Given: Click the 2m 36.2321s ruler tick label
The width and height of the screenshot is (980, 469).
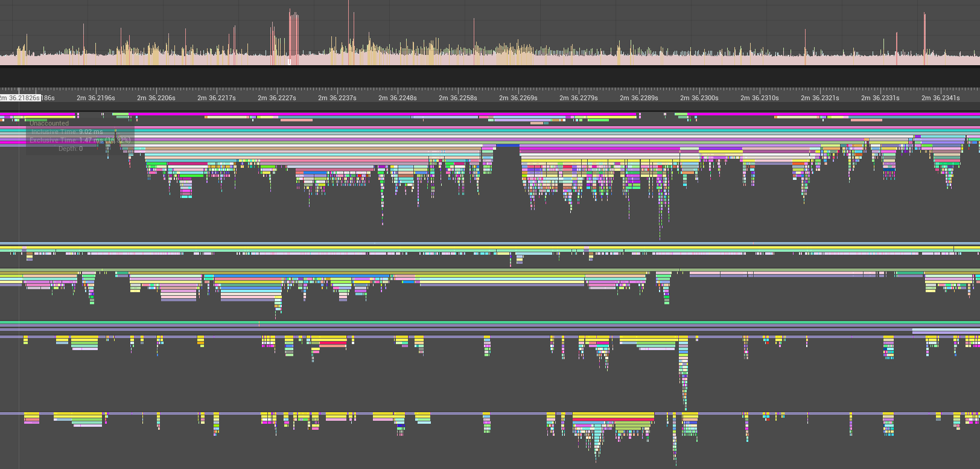Looking at the screenshot, I should pyautogui.click(x=819, y=98).
